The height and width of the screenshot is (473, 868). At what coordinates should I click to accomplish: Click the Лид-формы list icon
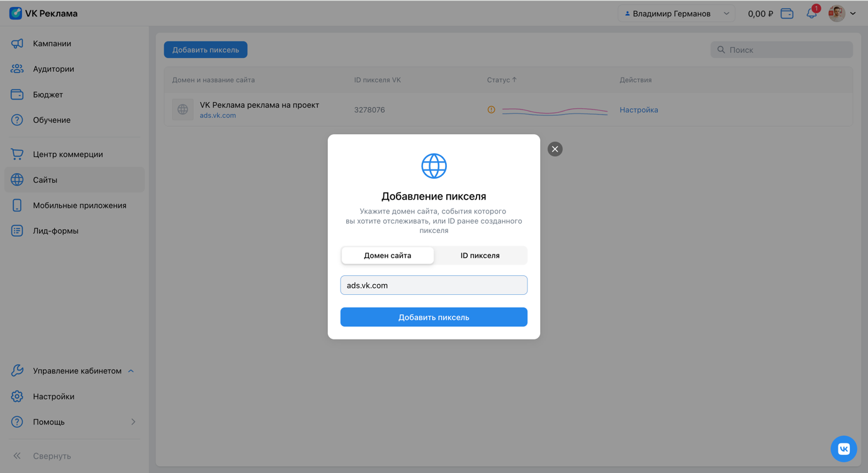click(17, 231)
